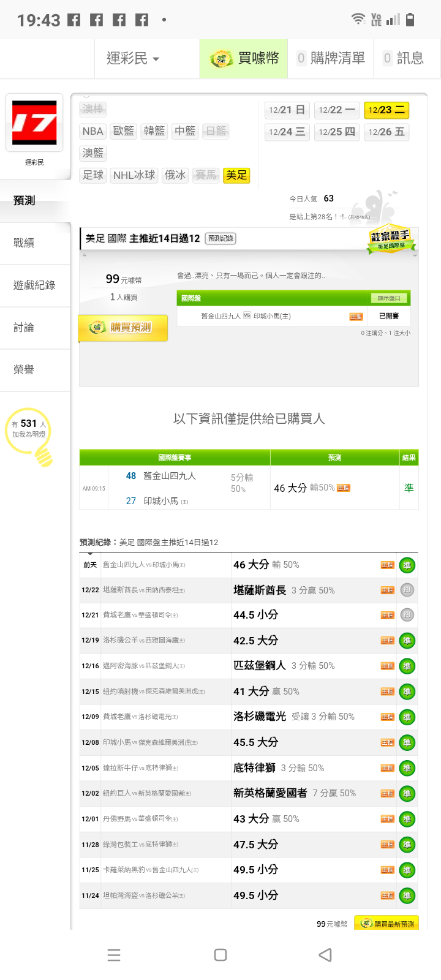Tap the 買噓幣 coin button
Viewport: 441px width, 980px height.
[x=244, y=58]
